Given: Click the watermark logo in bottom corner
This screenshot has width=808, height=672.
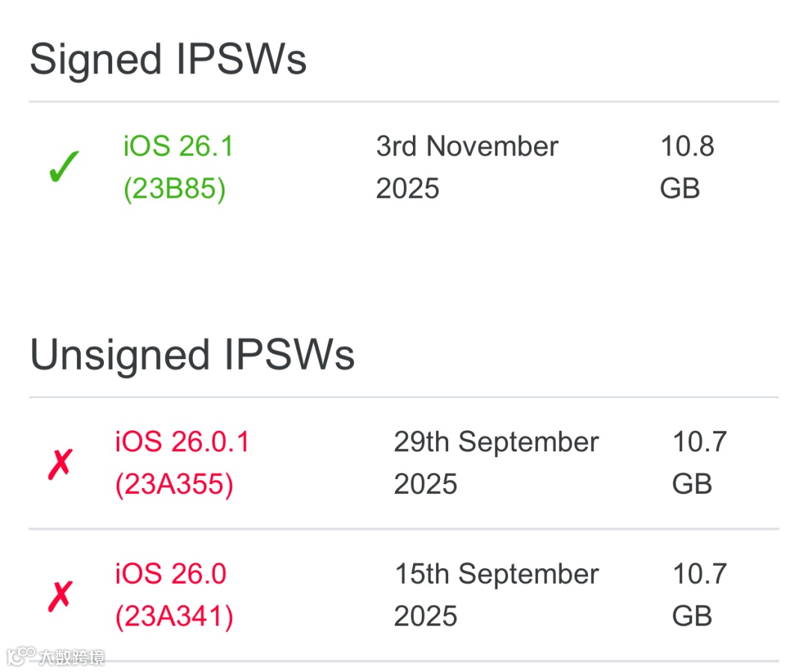Looking at the screenshot, I should click(x=21, y=656).
